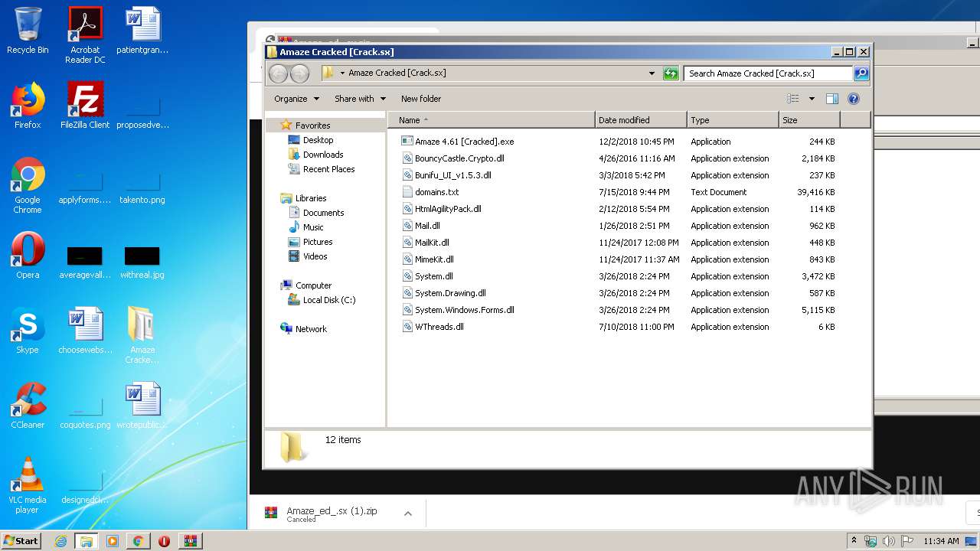
Task: Click the volume icon in system tray
Action: click(889, 541)
